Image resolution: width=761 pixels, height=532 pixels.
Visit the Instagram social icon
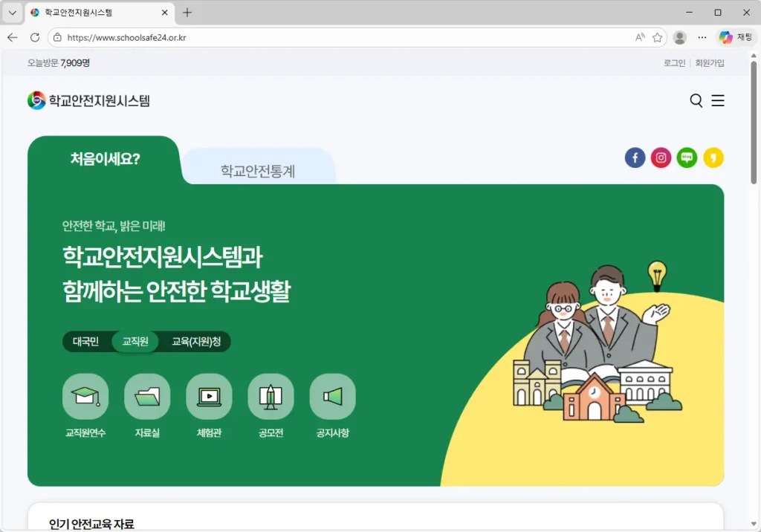[x=661, y=158]
